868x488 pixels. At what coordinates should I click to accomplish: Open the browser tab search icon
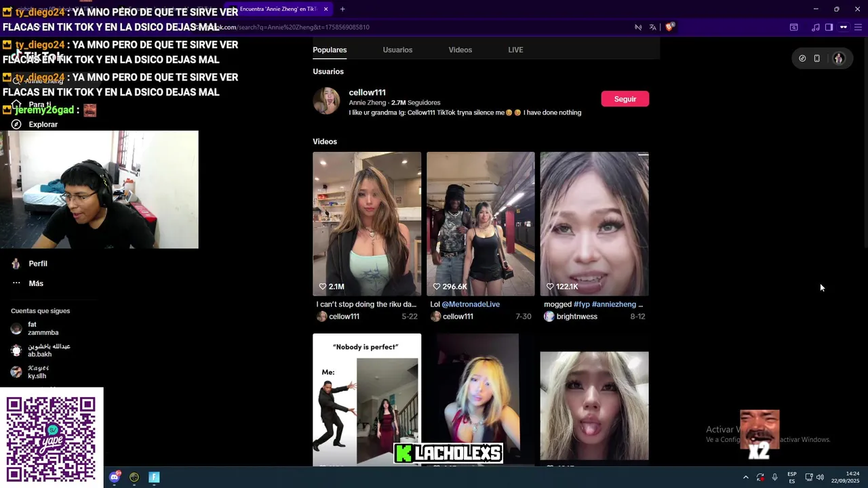coord(793,27)
